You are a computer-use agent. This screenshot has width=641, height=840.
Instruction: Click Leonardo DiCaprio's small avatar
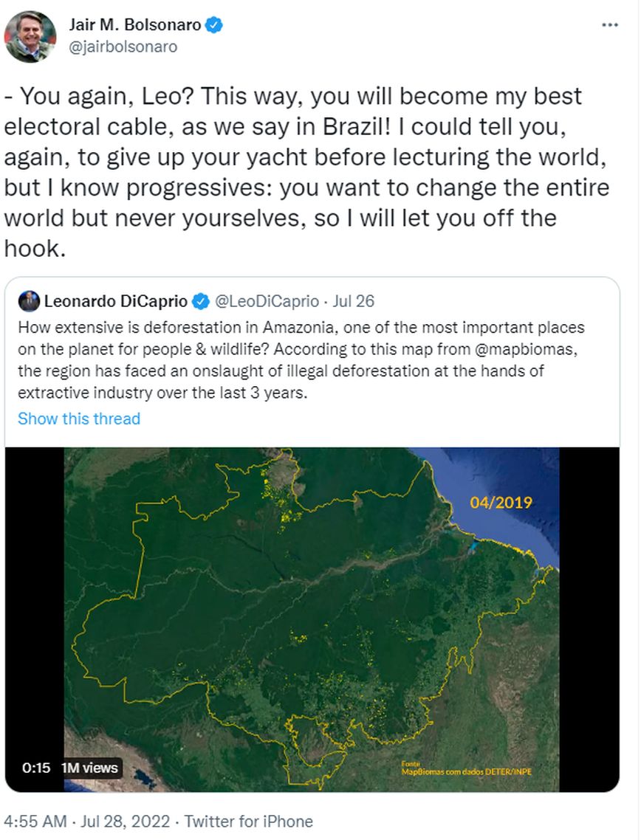(x=29, y=301)
